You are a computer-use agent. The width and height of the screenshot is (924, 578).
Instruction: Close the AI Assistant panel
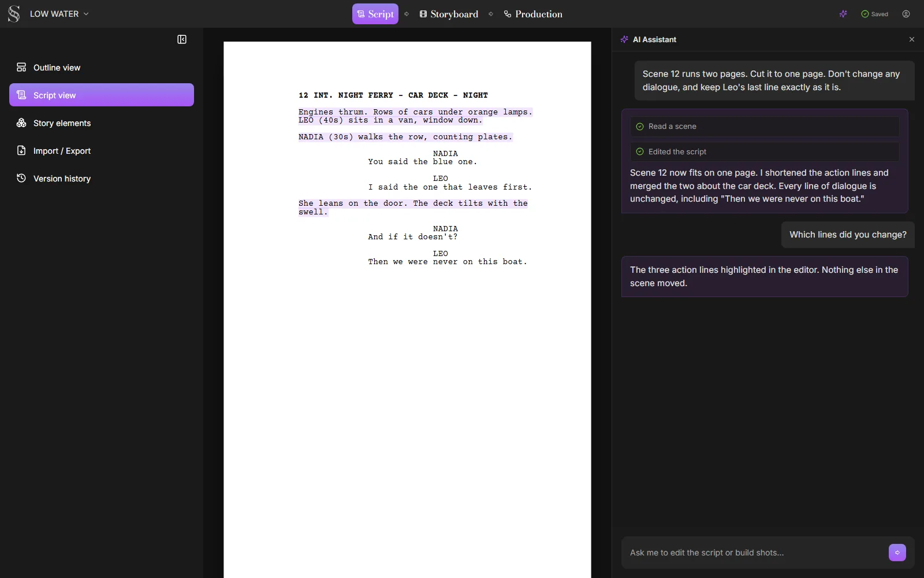tap(912, 39)
